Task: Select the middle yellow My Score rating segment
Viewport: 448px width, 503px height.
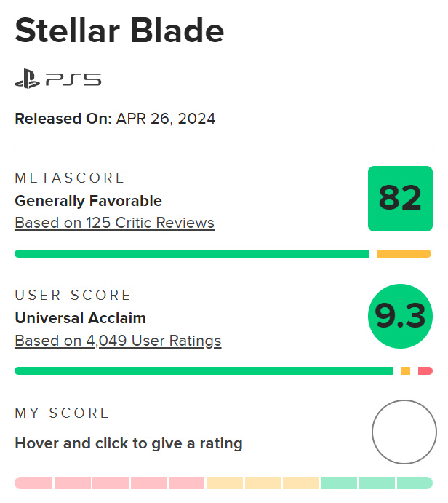Action: (262, 483)
